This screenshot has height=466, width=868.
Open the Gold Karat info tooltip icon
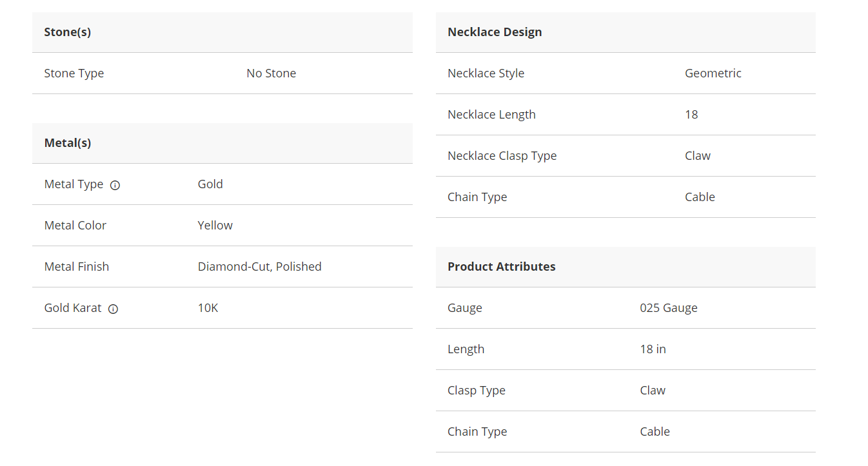(x=113, y=309)
